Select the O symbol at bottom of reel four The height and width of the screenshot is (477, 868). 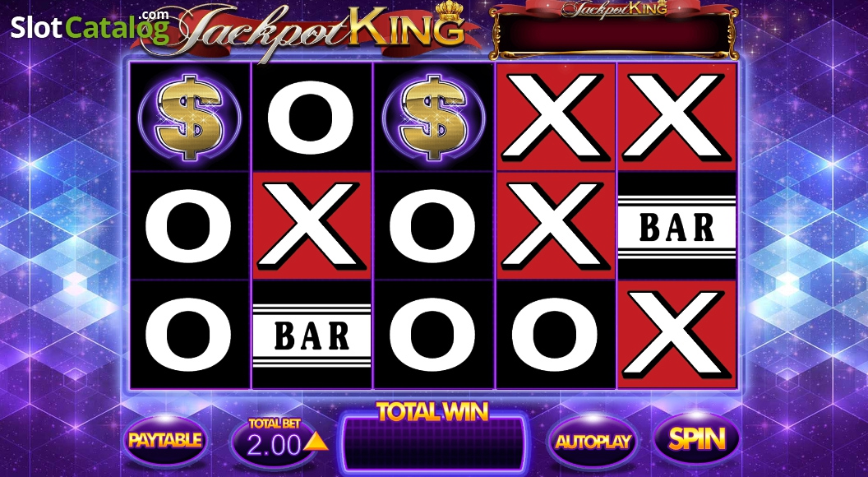tap(555, 335)
